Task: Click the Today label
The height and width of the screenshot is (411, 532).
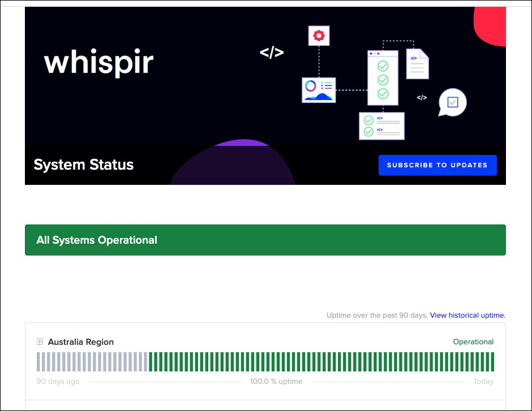Action: pos(483,382)
